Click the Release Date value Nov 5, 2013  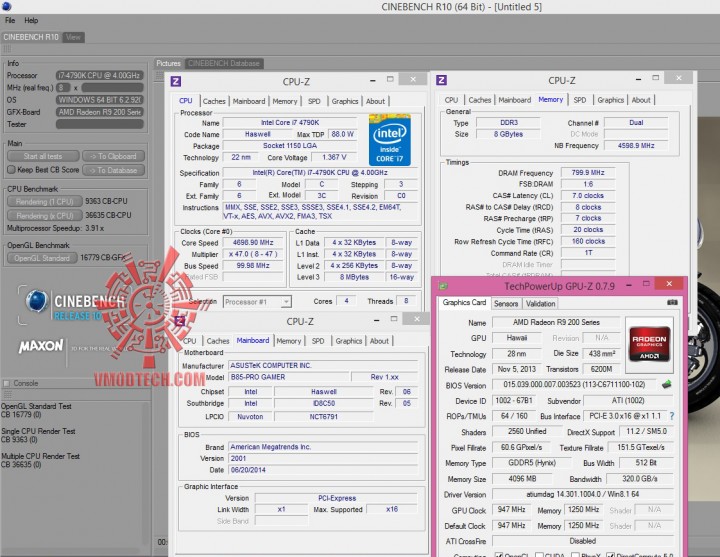point(517,369)
